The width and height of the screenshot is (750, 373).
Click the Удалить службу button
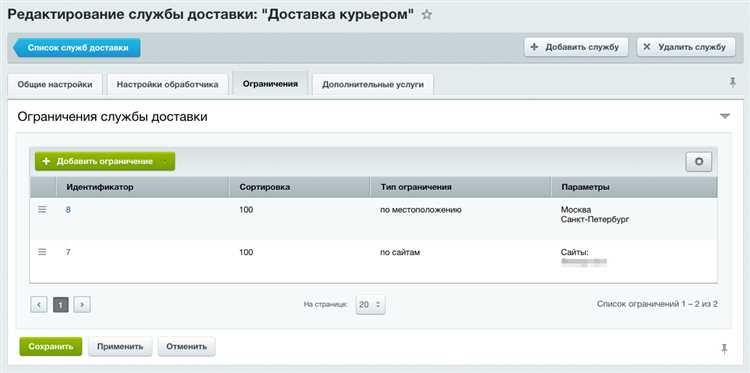coord(686,47)
